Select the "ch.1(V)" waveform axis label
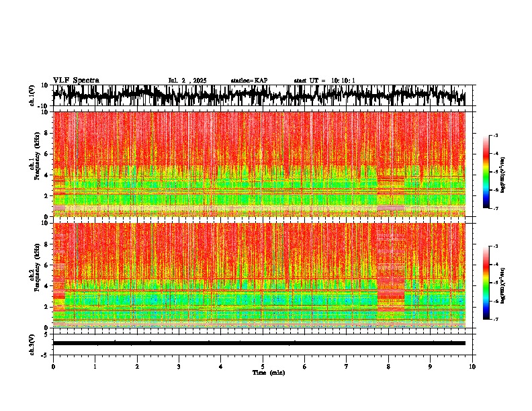Screen dimensions: 532x411 coord(32,95)
